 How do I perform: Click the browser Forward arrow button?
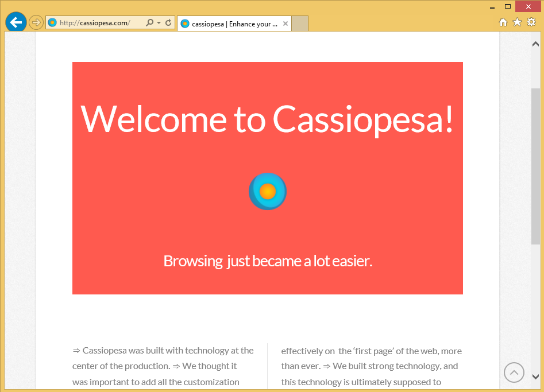(x=36, y=23)
